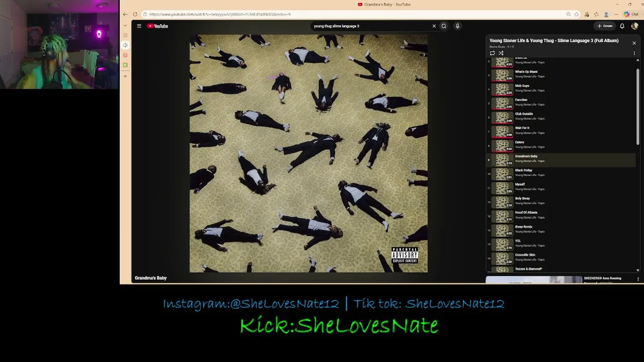Select the top tab icon in the vertical sidebar
644x362 pixels.
click(125, 35)
